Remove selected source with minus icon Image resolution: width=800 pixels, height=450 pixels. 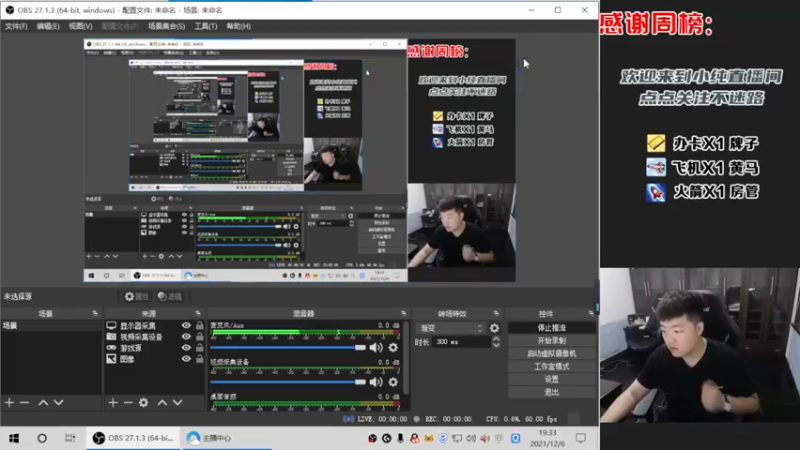(128, 403)
